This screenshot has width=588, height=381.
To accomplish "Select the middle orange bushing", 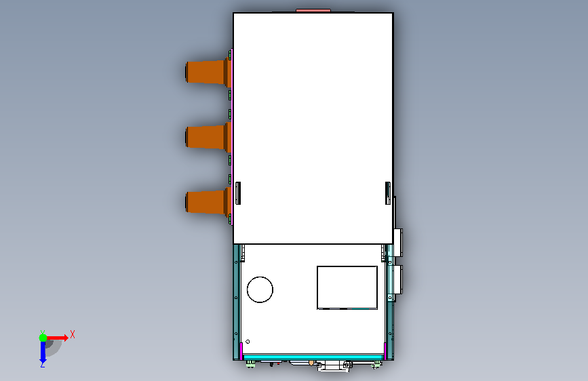I will pyautogui.click(x=208, y=136).
